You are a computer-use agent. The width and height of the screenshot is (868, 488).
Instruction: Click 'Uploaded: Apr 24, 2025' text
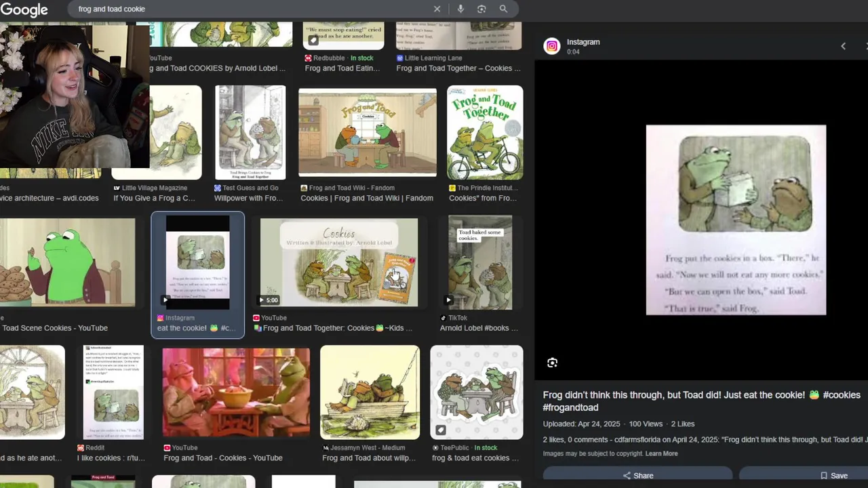[581, 424]
